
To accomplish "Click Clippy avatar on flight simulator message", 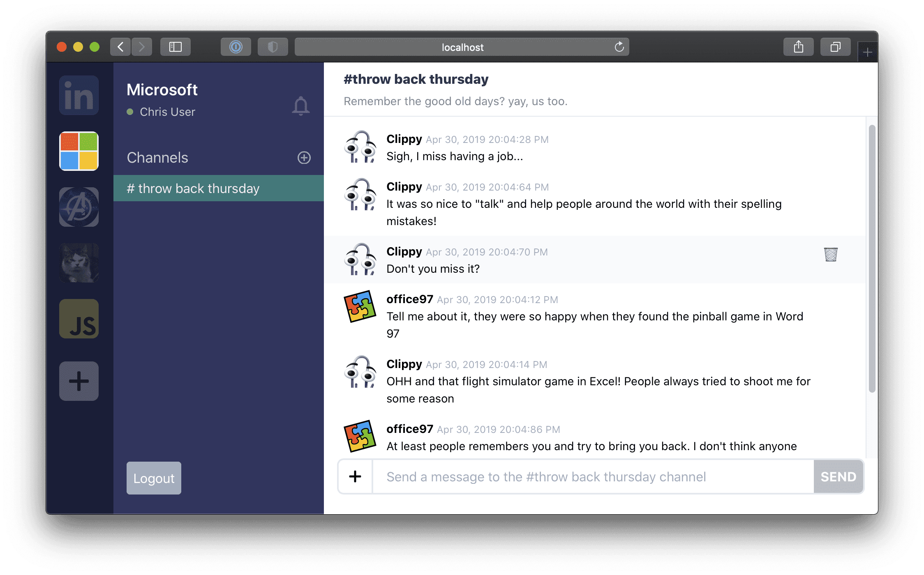I will coord(360,372).
